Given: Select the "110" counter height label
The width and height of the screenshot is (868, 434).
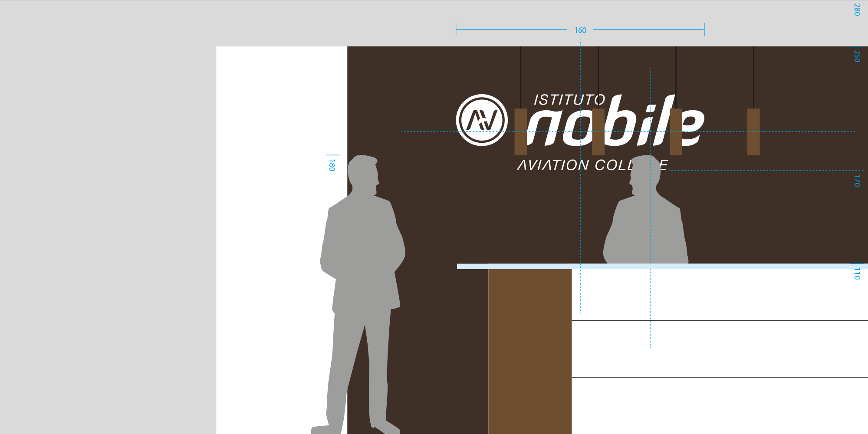Looking at the screenshot, I should 857,273.
